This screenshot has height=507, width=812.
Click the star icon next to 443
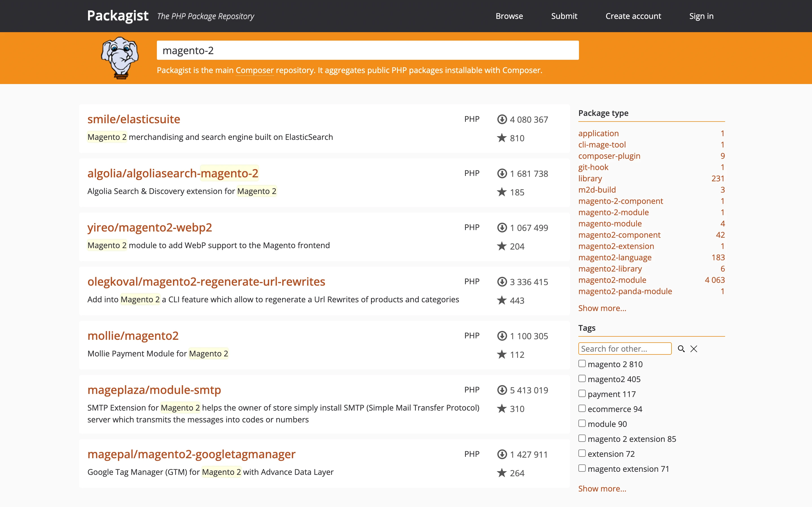point(502,300)
